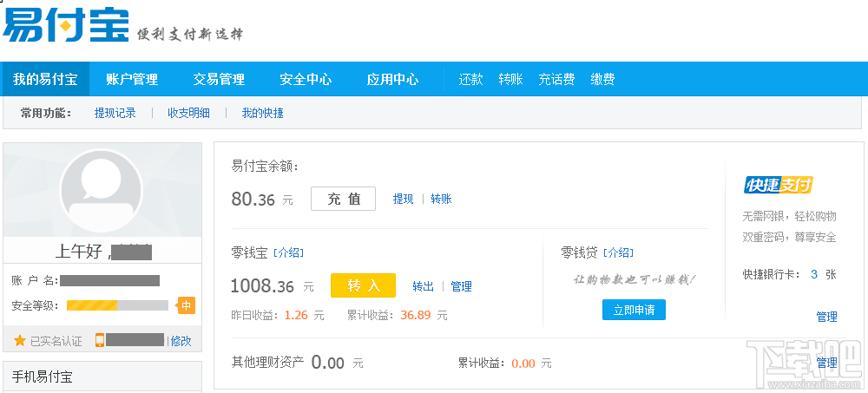Click 管理 under 快捷银行卡

[826, 317]
